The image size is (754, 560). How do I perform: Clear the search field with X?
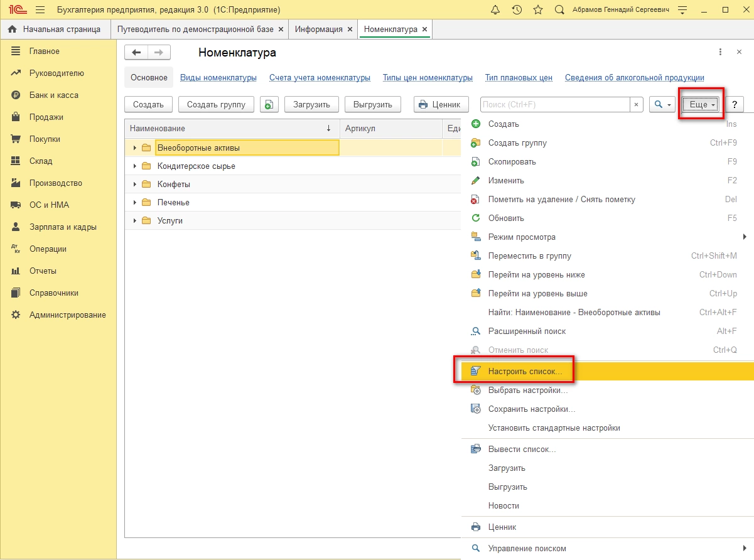pos(637,105)
